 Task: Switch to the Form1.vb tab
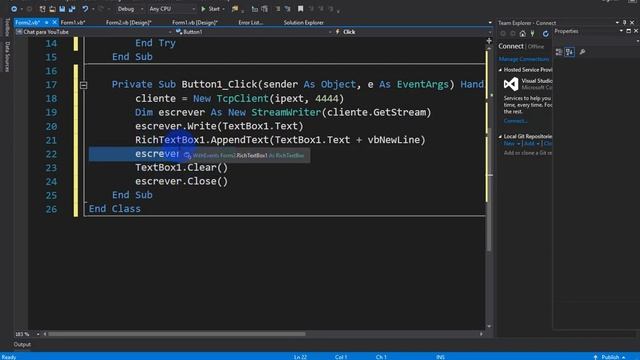[73, 22]
